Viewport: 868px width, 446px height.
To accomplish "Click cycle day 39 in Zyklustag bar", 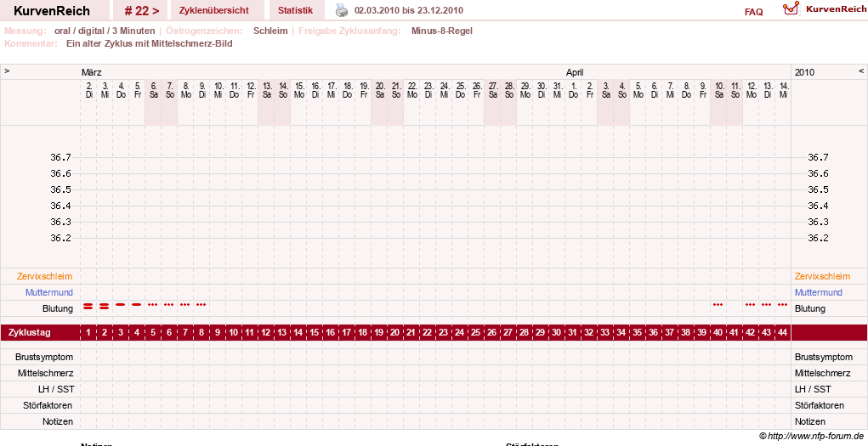I will point(701,332).
